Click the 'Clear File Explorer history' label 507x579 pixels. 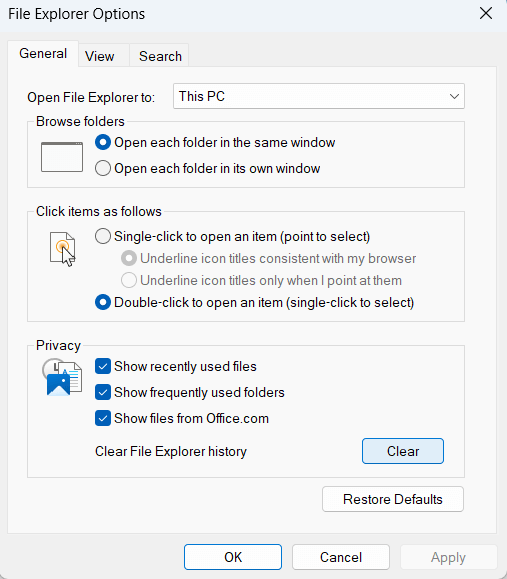click(171, 452)
